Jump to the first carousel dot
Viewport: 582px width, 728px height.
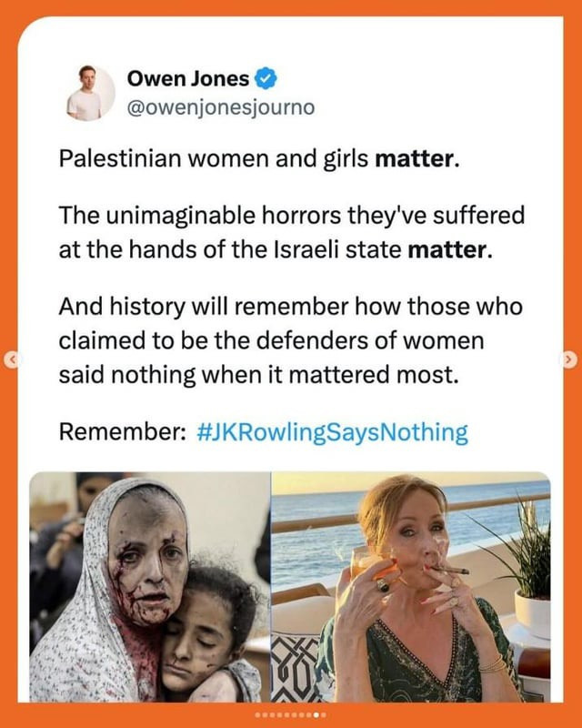pos(257,715)
